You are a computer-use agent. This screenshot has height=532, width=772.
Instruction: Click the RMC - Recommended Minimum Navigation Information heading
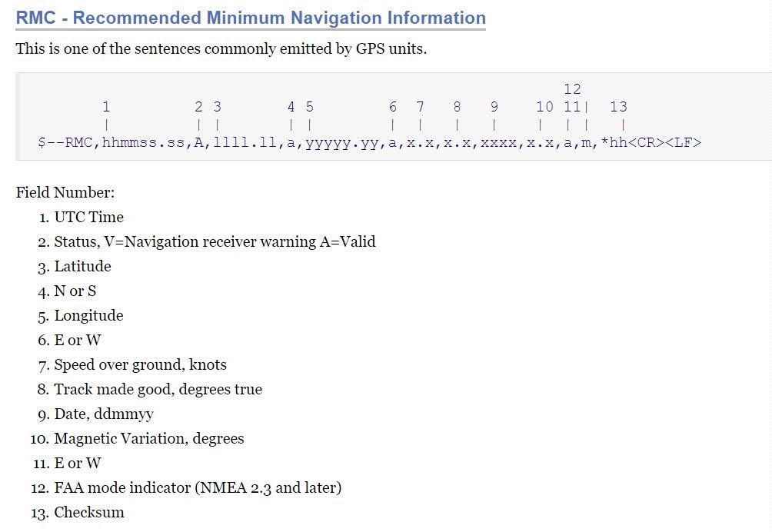point(251,18)
